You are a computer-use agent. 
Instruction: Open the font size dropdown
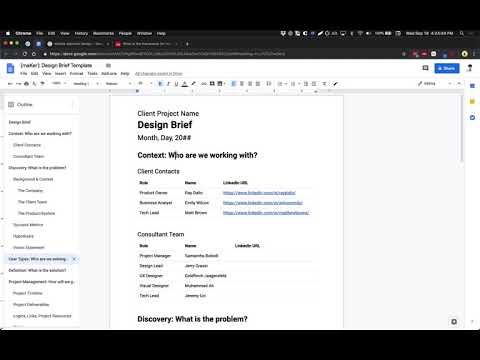pos(144,84)
